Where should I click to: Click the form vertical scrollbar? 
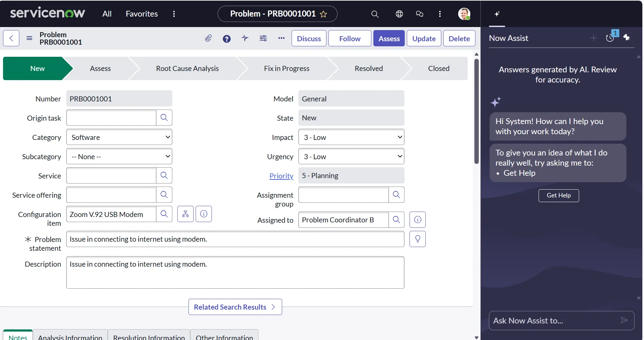coord(476,112)
